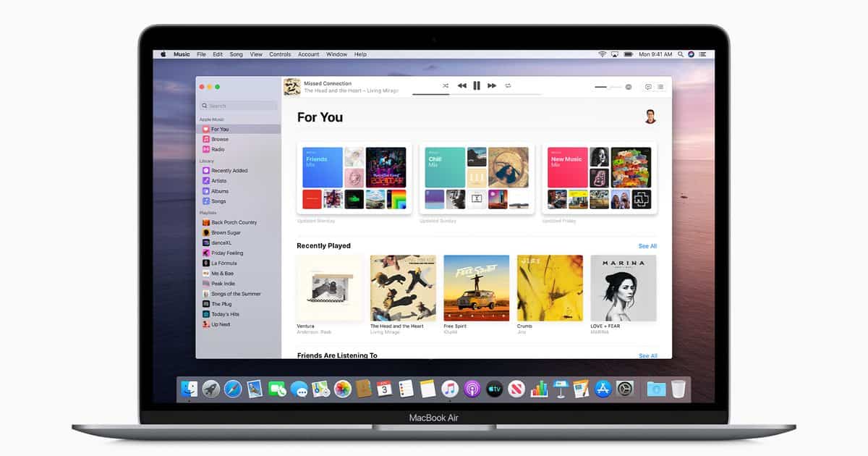Show the Up Next queue list icon

(x=660, y=87)
